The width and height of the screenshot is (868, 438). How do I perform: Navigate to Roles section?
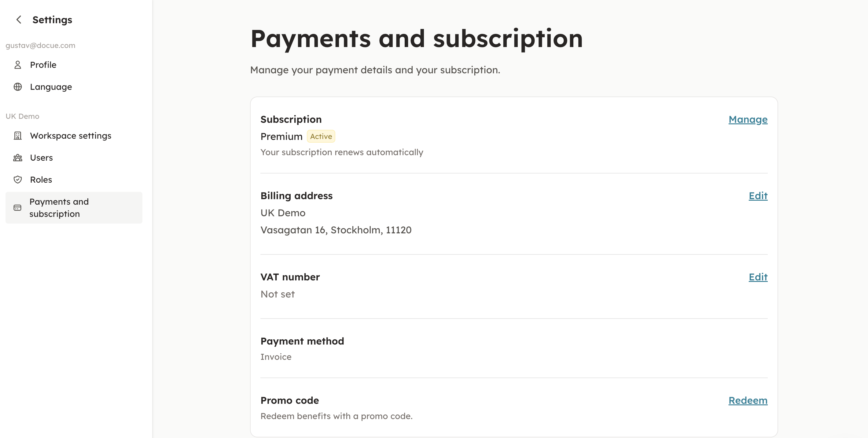(x=41, y=179)
